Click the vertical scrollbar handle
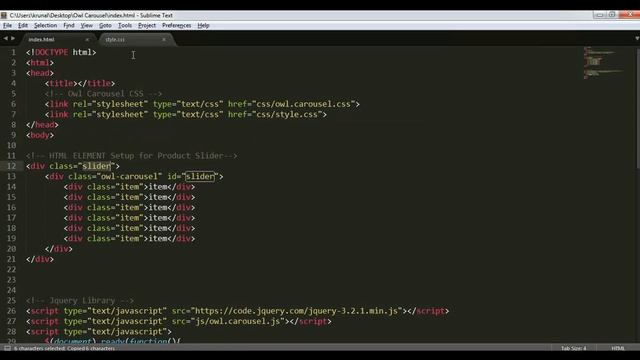 tap(638, 108)
